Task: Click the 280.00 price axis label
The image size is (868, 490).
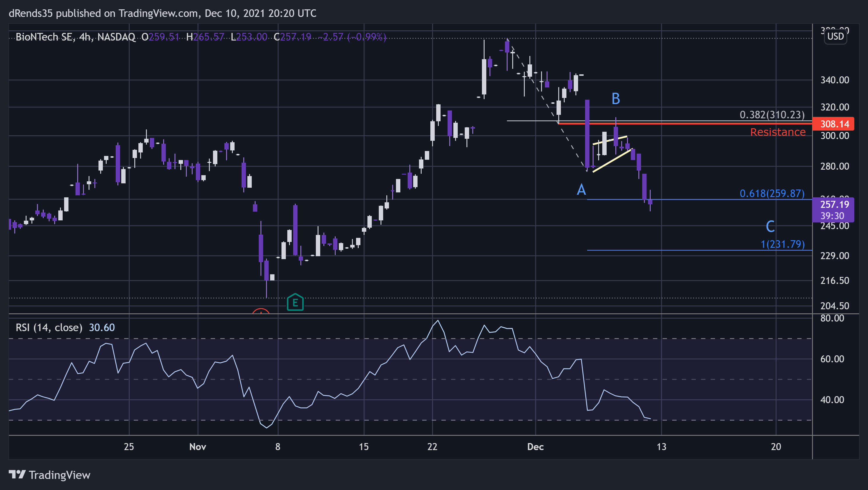Action: point(835,166)
